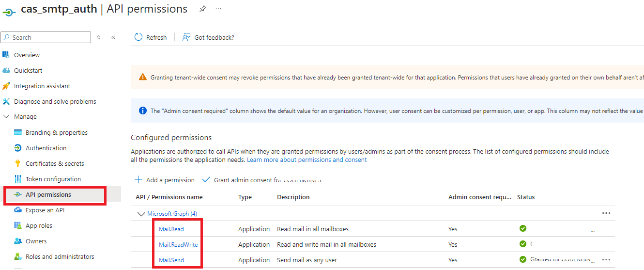This screenshot has height=270, width=644.
Task: Navigate to Authentication page
Action: point(46,148)
